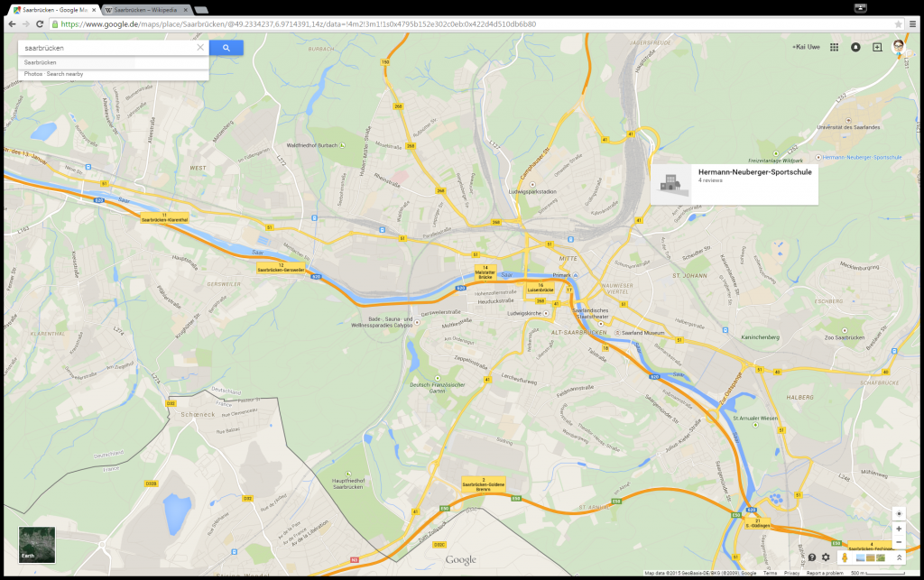This screenshot has width=924, height=580.
Task: Toggle Earth satellite view thumbnail
Action: [x=37, y=545]
